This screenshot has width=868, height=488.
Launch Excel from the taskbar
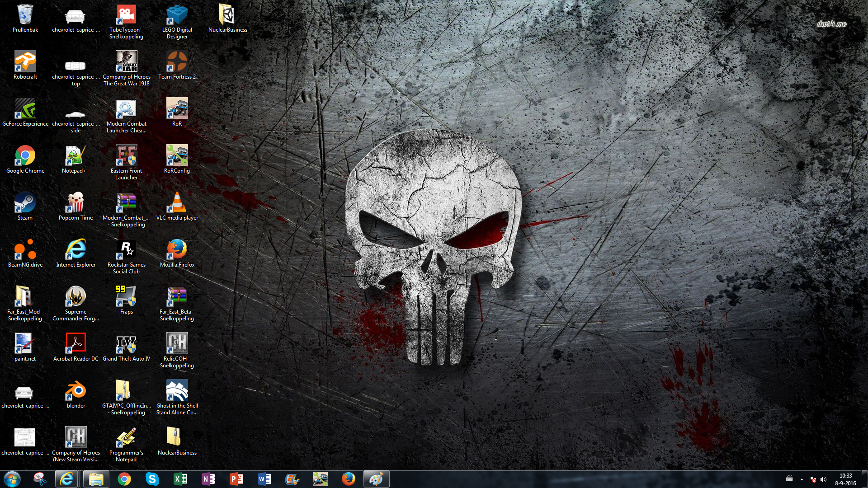coord(180,479)
